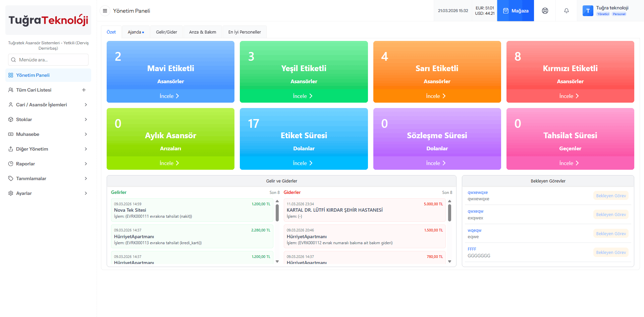Expand the Diğer Yönetim chevron
This screenshot has width=644, height=317.
86,149
